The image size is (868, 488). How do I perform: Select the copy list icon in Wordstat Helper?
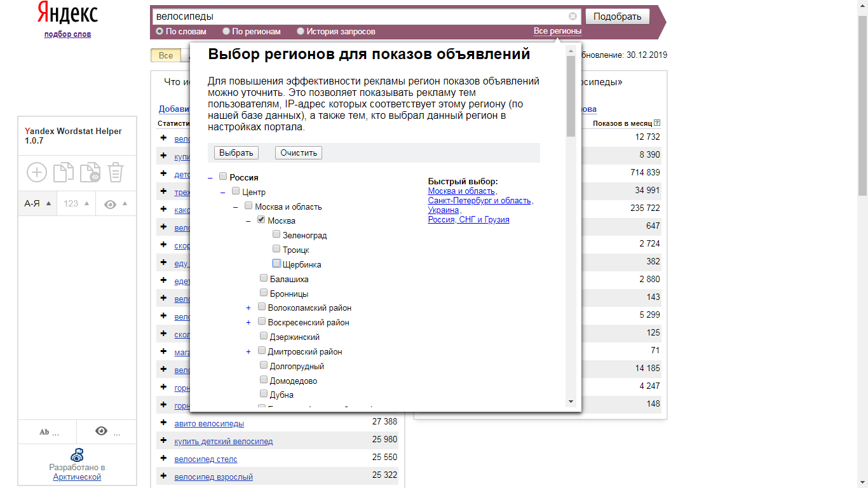[x=64, y=172]
